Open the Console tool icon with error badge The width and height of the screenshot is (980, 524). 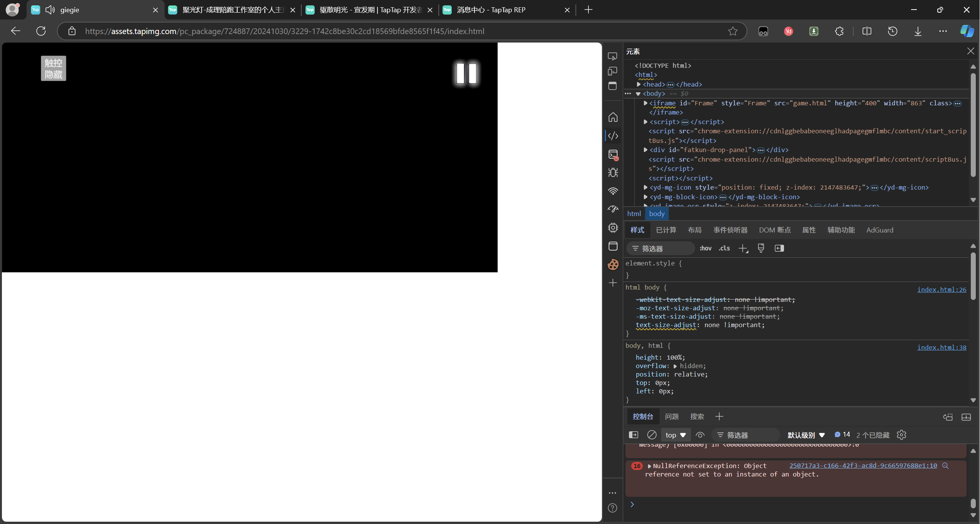[613, 154]
